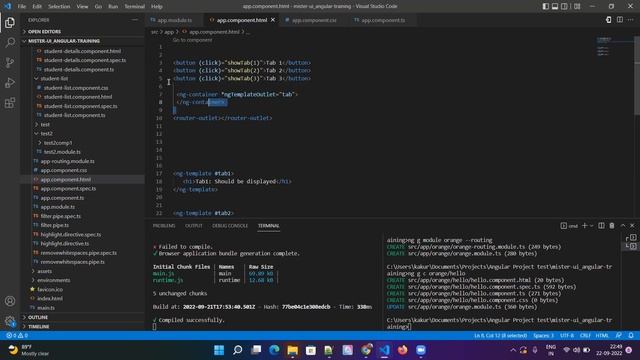This screenshot has width=640, height=360.
Task: Click the open changes editor action icon
Action: tap(609, 20)
